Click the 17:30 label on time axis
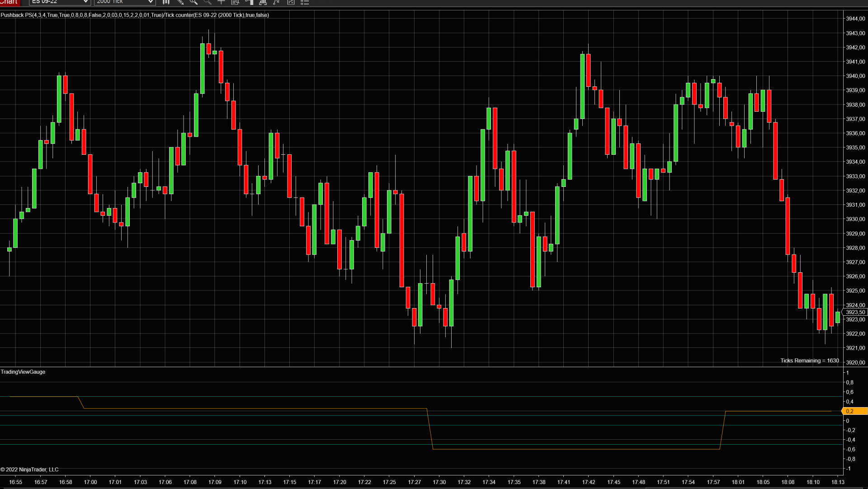Image resolution: width=868 pixels, height=489 pixels. (x=439, y=482)
